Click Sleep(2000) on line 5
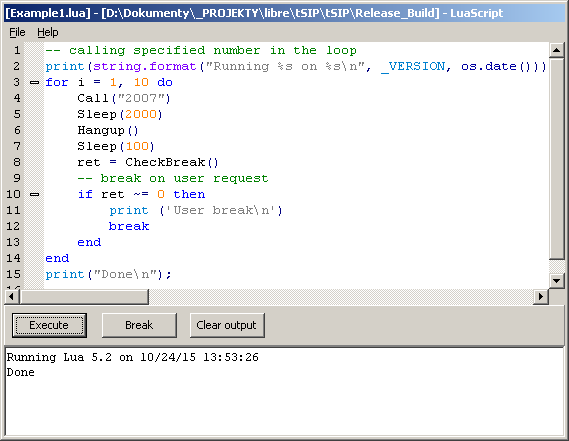The height and width of the screenshot is (441, 569). 120,114
